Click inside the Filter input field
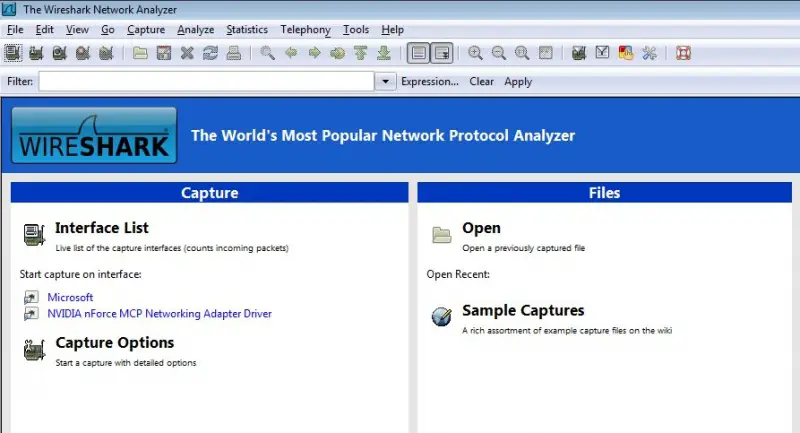 pyautogui.click(x=206, y=82)
